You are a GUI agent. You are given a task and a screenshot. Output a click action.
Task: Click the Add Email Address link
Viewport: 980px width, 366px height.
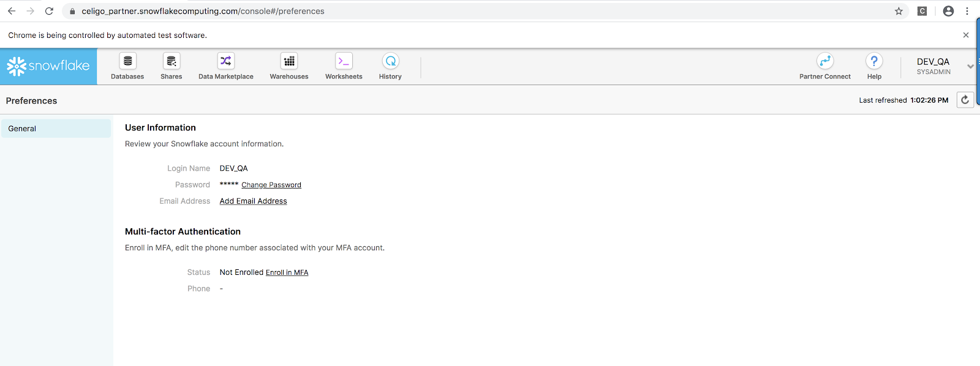click(x=253, y=201)
